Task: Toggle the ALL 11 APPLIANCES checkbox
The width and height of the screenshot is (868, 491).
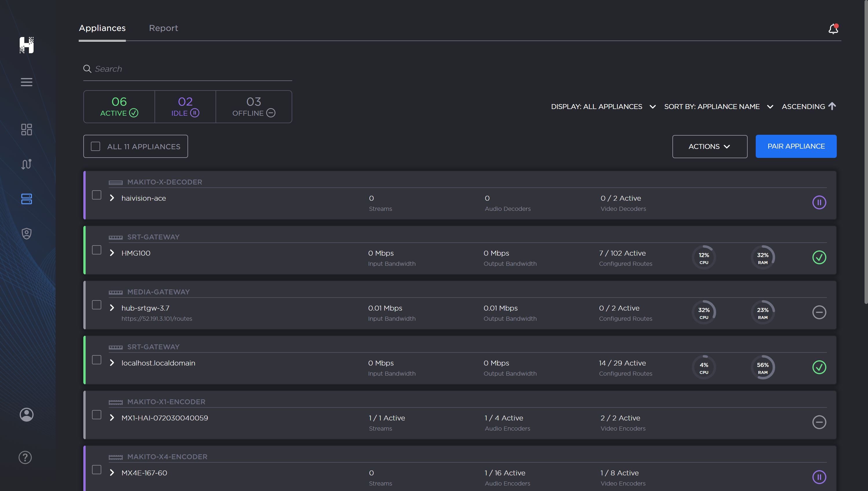Action: point(95,146)
